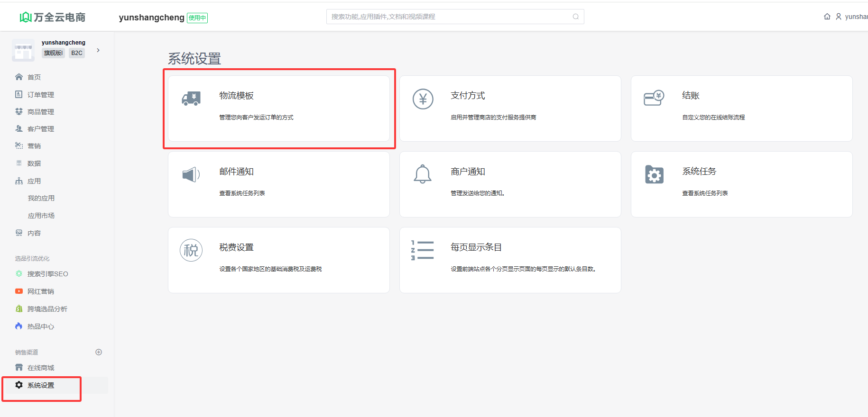Open the yunshang user account menu
The height and width of the screenshot is (417, 868).
(852, 17)
